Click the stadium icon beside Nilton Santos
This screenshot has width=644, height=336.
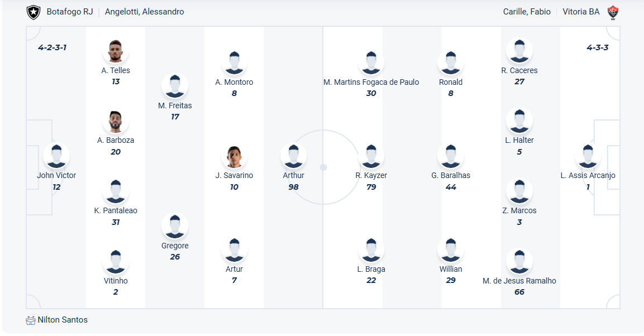tap(31, 320)
